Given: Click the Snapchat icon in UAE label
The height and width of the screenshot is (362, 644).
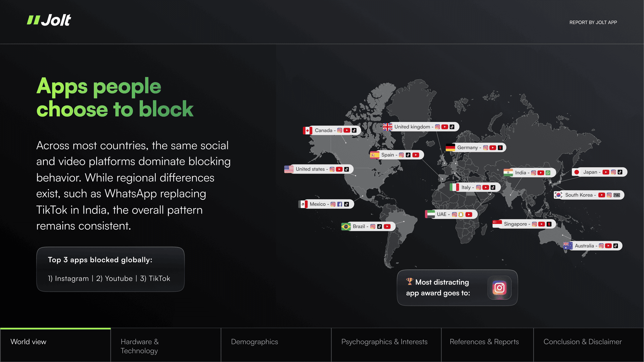Looking at the screenshot, I should click(x=461, y=215).
